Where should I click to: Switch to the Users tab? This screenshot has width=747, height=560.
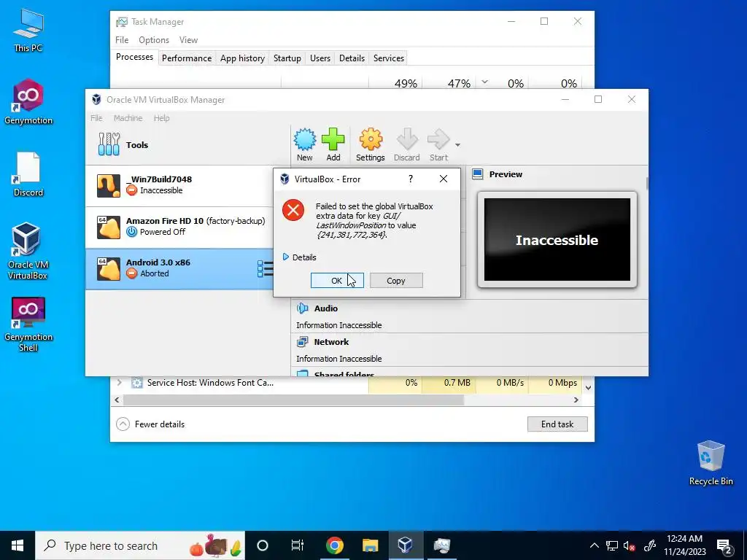(x=320, y=58)
